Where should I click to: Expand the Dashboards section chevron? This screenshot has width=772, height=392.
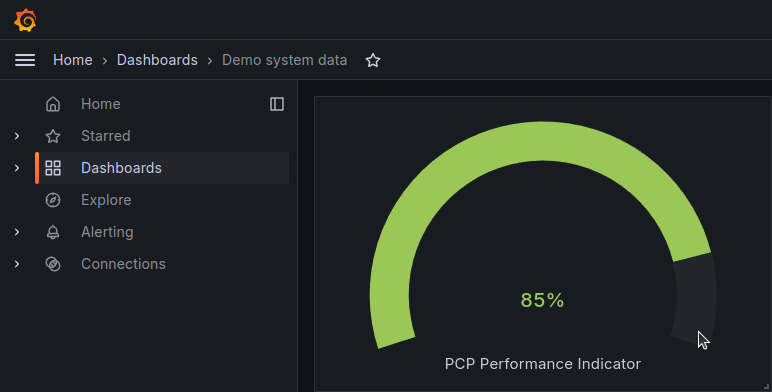tap(17, 168)
